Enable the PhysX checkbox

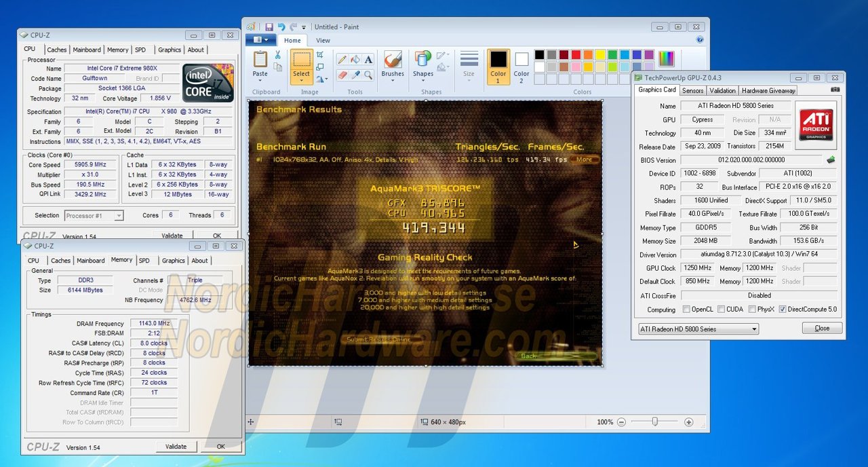pos(752,310)
